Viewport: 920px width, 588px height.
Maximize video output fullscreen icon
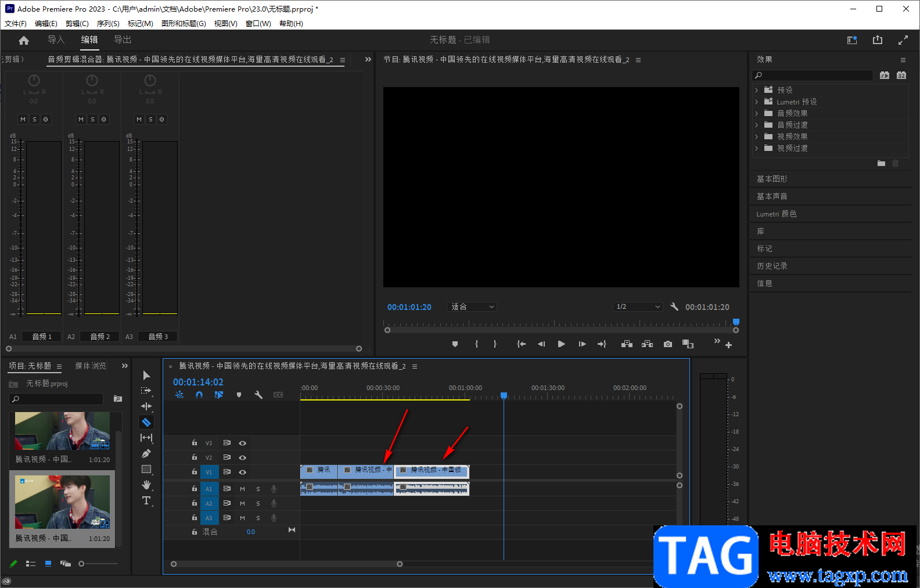click(903, 40)
